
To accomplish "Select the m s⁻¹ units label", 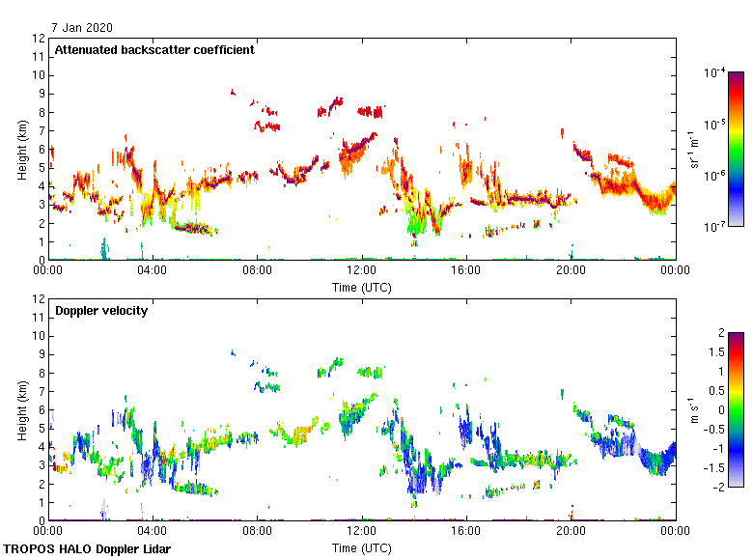I will point(694,410).
